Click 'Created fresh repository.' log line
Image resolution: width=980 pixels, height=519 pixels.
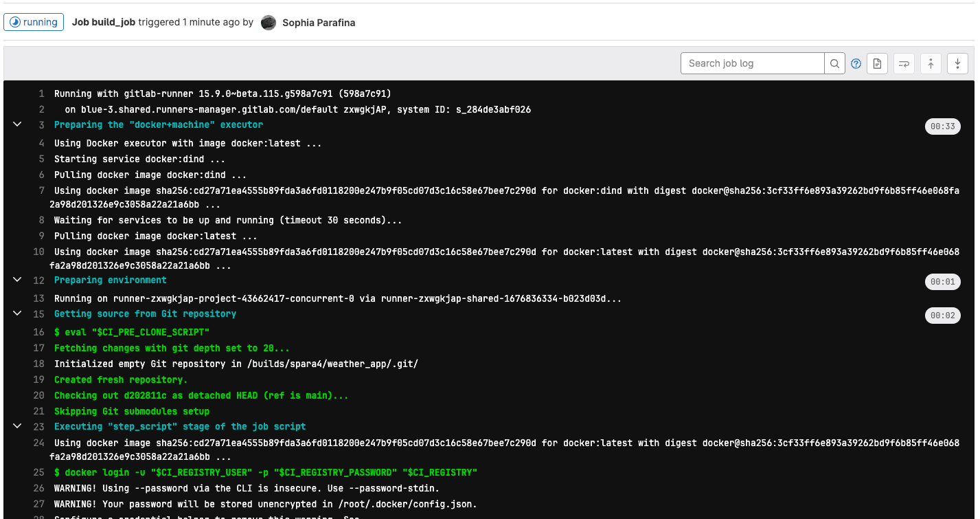click(x=121, y=380)
